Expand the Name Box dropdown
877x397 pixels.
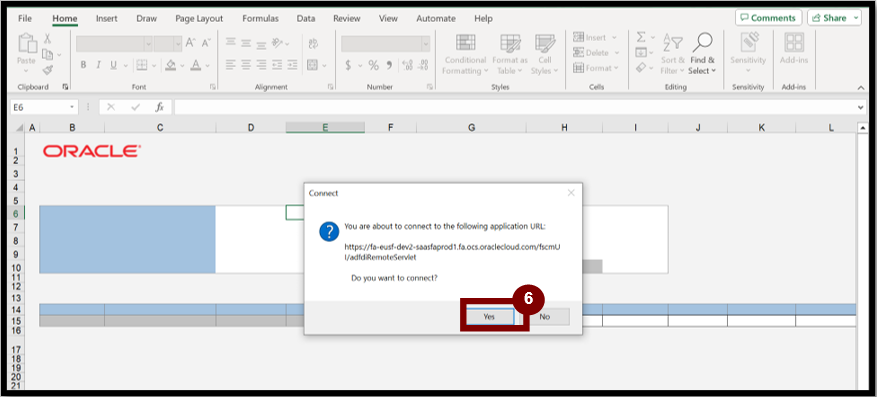coord(72,107)
